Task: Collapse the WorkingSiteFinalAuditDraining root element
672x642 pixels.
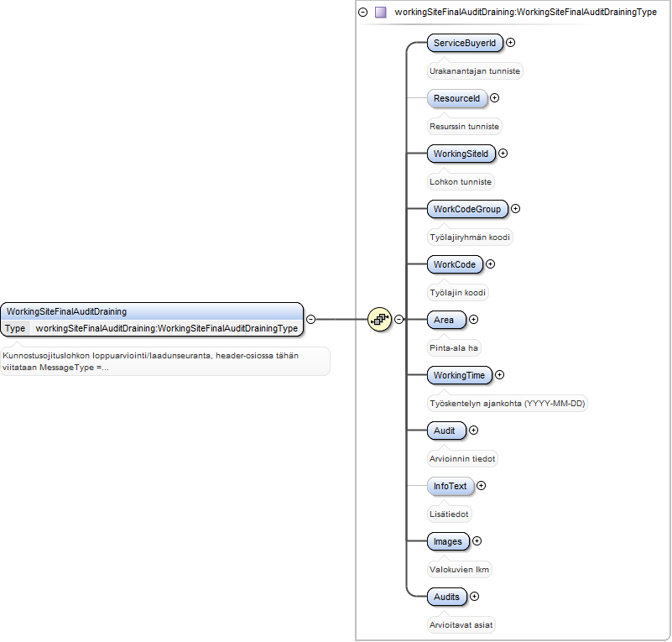Action: (311, 319)
